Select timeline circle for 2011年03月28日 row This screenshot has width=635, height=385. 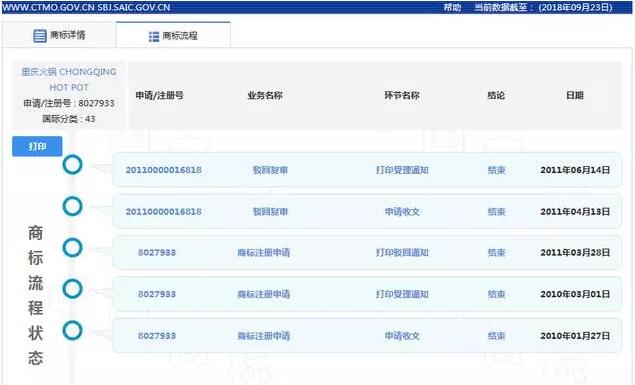point(72,248)
